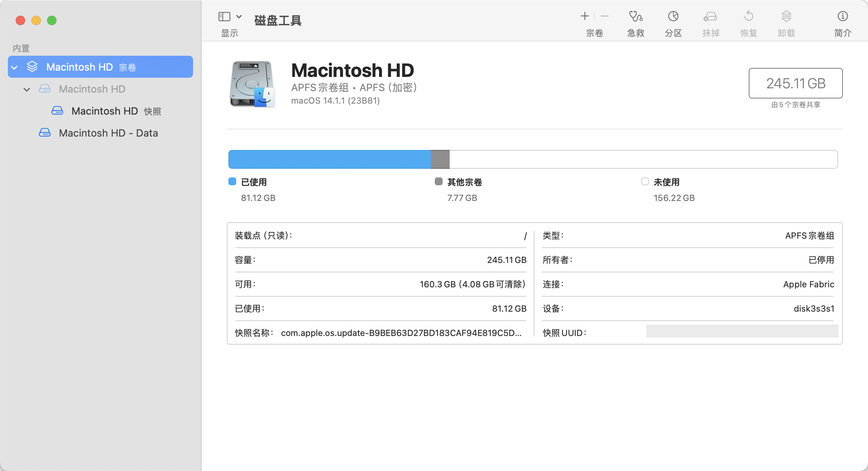Open the Info (简介) panel icon
This screenshot has width=868, height=471.
click(842, 16)
